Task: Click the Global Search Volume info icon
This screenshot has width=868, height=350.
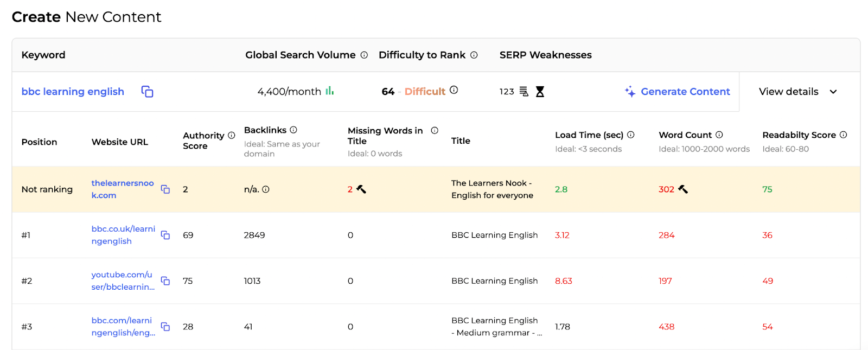Action: [x=364, y=55]
